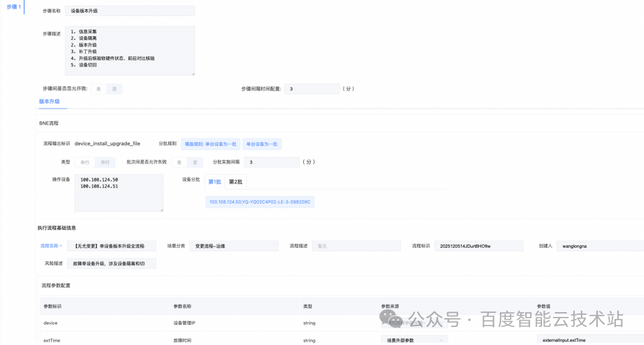Click the 场景分类 field showing 变更流程--运维
This screenshot has width=644, height=345.
(x=234, y=246)
